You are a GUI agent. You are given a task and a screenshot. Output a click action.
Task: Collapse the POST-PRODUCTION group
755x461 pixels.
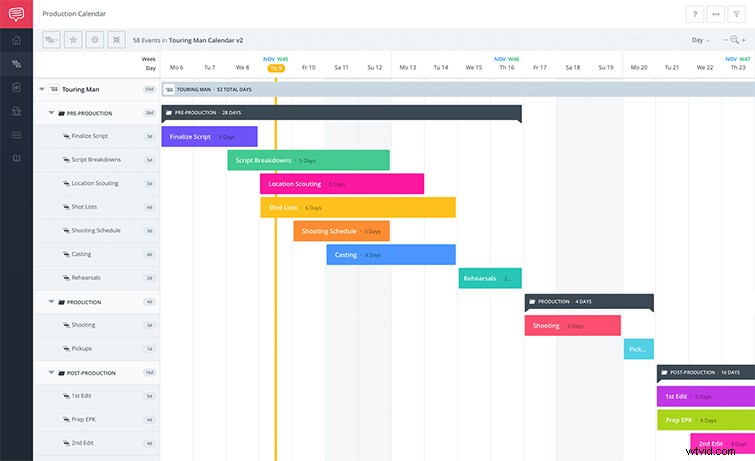51,372
